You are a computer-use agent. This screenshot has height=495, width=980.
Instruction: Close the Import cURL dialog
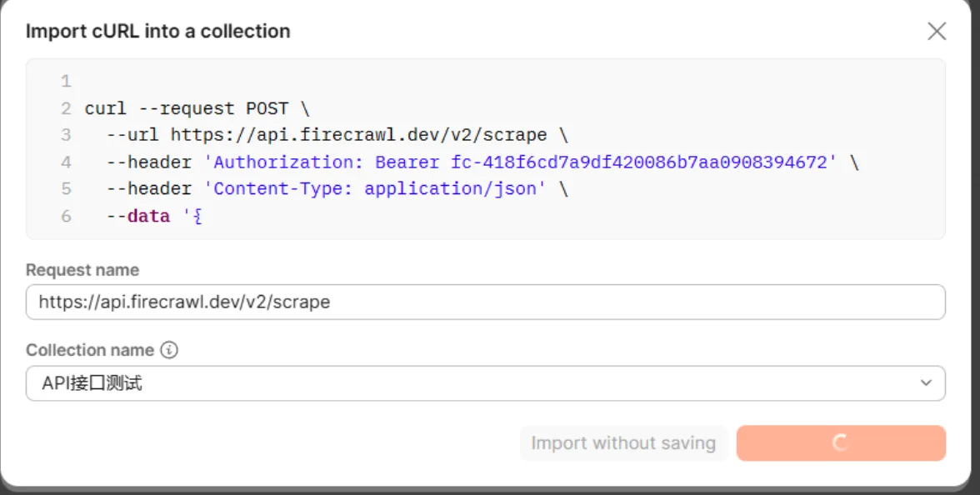click(x=937, y=32)
